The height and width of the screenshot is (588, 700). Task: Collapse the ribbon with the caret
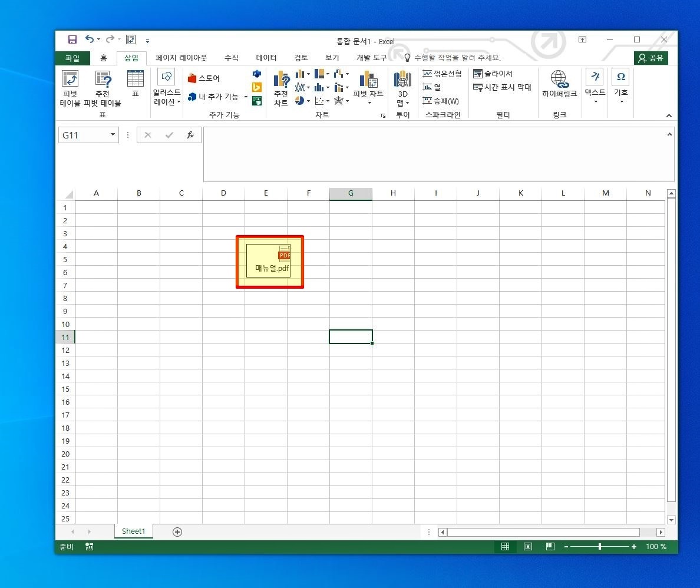[669, 115]
